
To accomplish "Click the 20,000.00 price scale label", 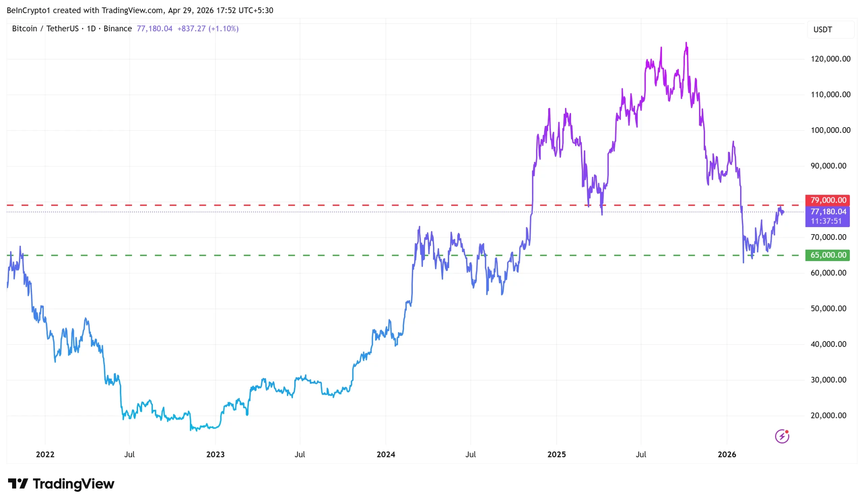I will pyautogui.click(x=828, y=416).
